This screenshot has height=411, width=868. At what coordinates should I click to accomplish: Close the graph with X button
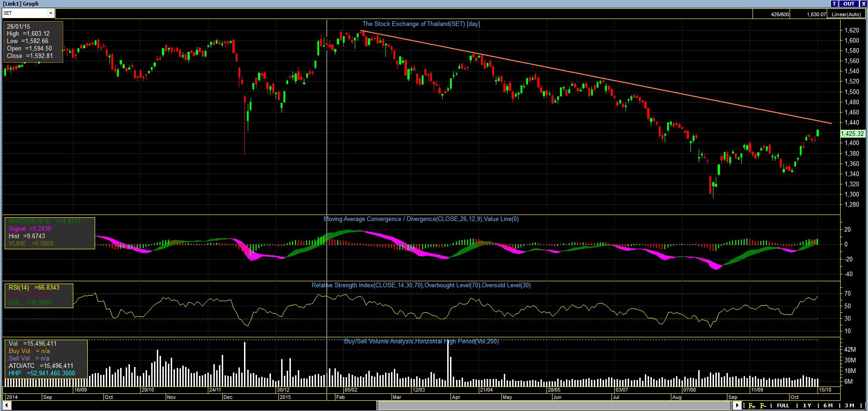862,4
